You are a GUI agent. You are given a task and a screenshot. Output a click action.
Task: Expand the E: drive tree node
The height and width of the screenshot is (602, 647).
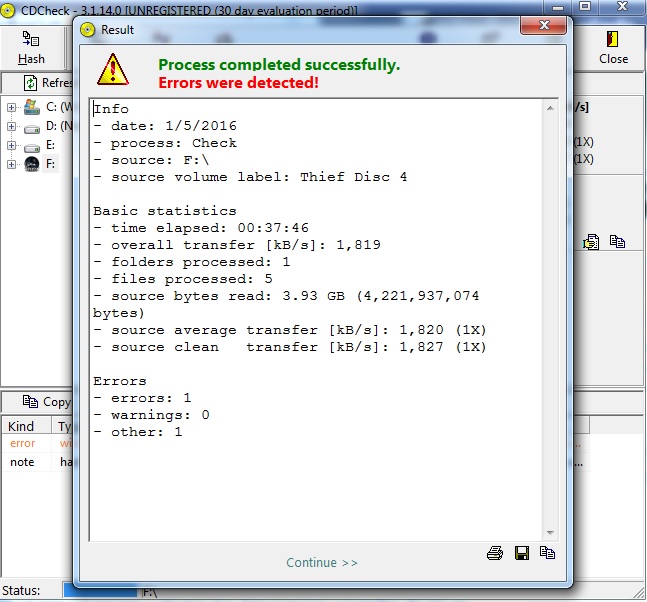click(x=11, y=145)
